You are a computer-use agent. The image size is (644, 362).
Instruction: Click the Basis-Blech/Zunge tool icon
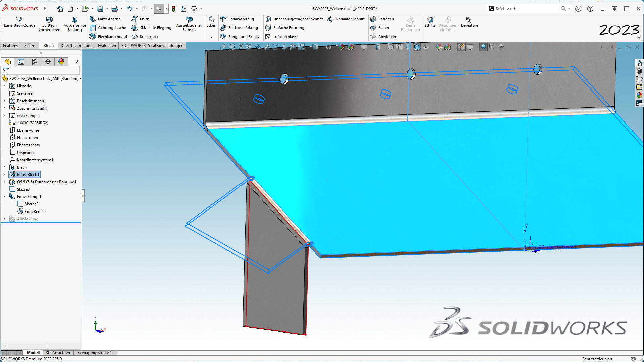(19, 20)
